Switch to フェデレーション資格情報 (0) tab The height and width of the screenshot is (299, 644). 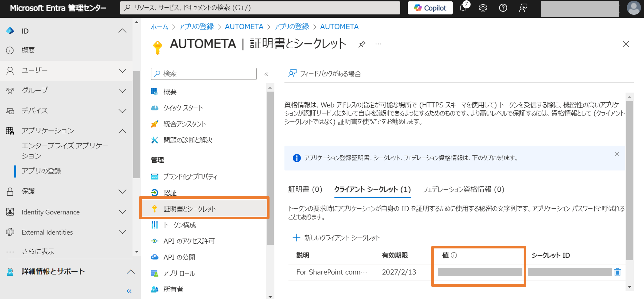tap(463, 190)
